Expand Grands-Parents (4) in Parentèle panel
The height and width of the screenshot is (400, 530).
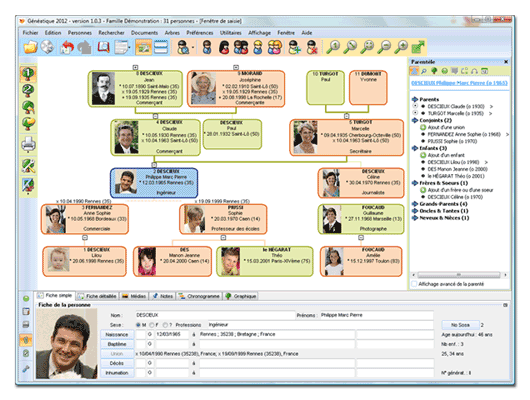tap(415, 204)
